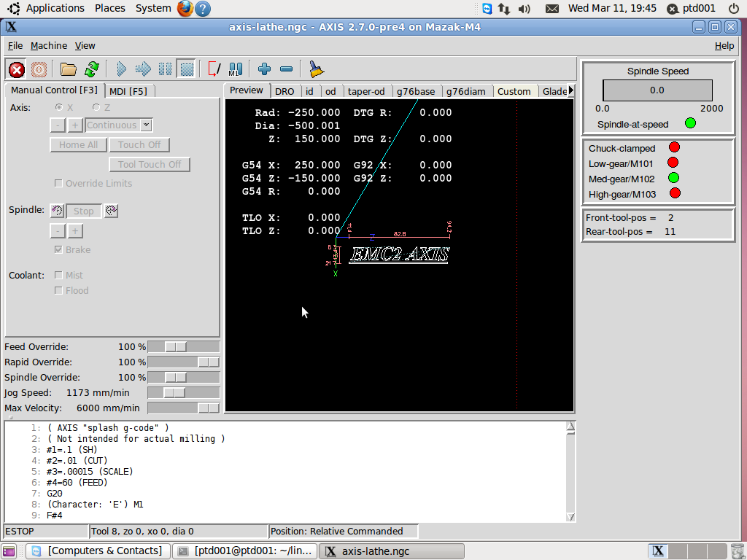The width and height of the screenshot is (747, 560).
Task: Switch to the Custom tab
Action: [x=514, y=91]
